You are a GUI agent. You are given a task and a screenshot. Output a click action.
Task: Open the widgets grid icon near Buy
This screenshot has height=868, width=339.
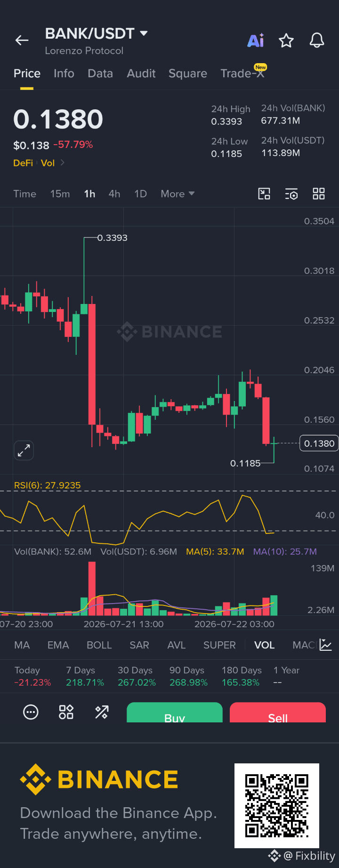pyautogui.click(x=66, y=712)
